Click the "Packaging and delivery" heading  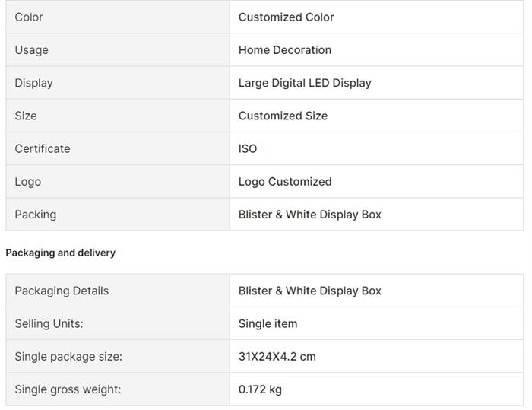61,253
